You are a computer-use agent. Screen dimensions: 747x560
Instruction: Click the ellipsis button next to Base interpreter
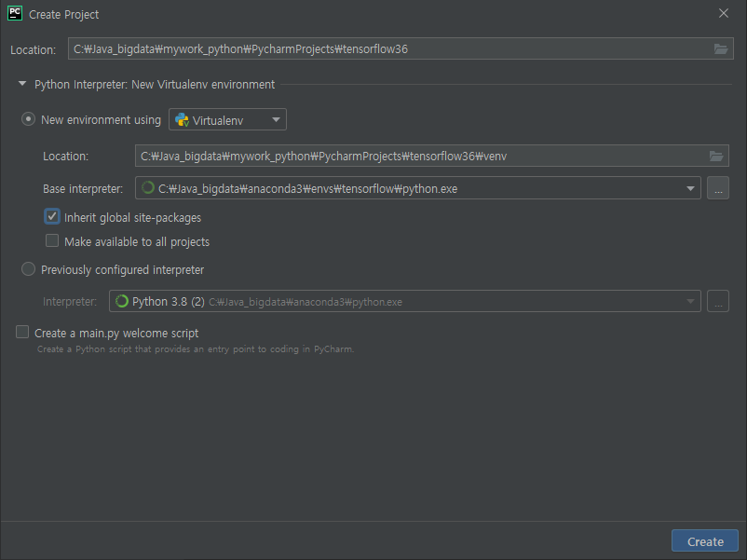(718, 188)
